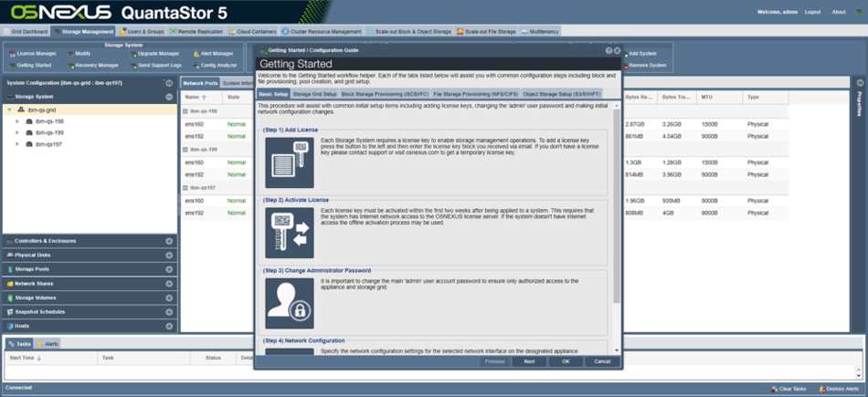Viewport: 868px width, 397px height.
Task: Sort tasks by Start Time column
Action: tap(51, 359)
